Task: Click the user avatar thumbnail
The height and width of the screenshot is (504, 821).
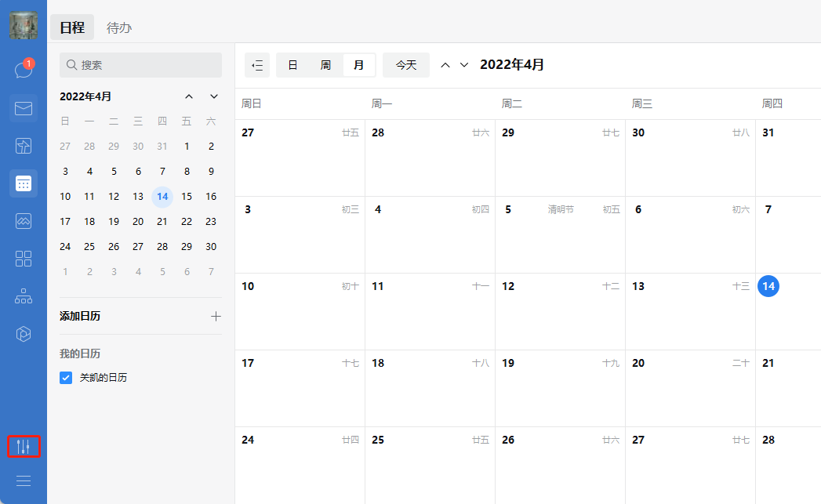Action: 24,25
